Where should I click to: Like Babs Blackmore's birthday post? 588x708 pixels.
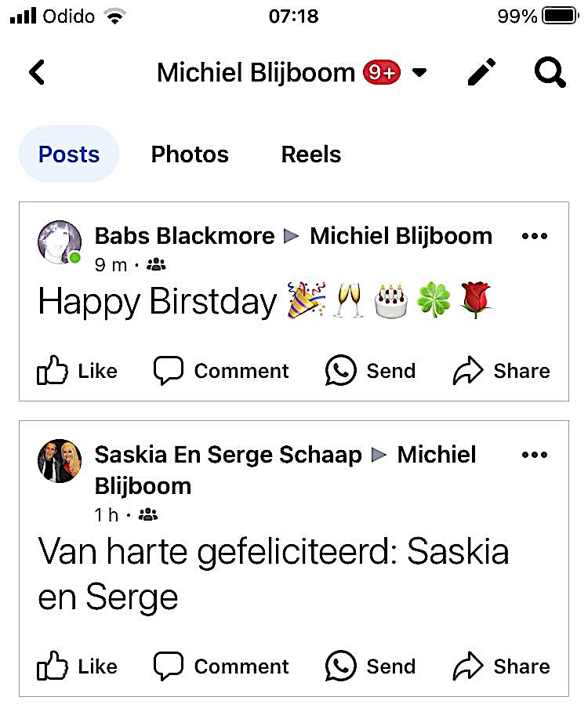pos(77,371)
